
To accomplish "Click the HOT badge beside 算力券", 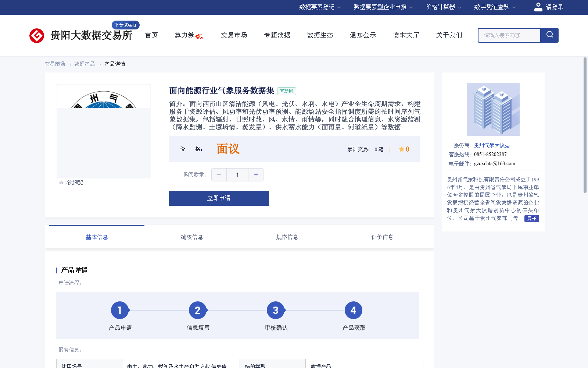I will [x=200, y=36].
